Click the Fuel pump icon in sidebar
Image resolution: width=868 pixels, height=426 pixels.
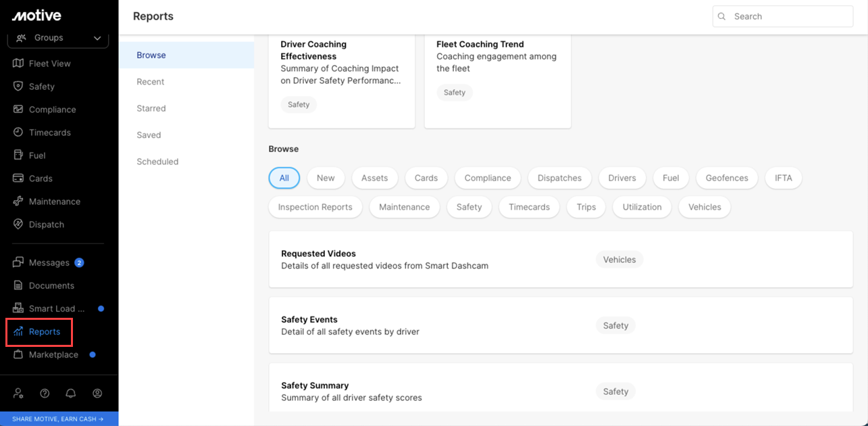(18, 156)
